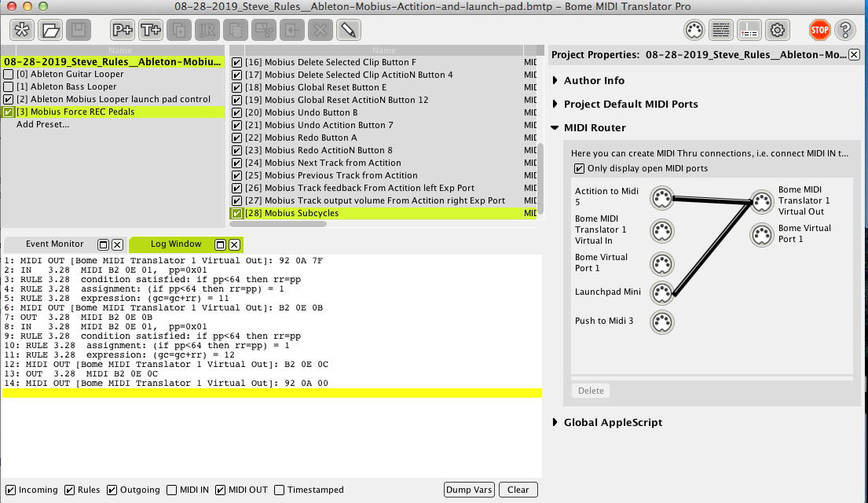Image resolution: width=868 pixels, height=503 pixels.
Task: Click the Duplicate toolbar icon
Action: pos(179,30)
